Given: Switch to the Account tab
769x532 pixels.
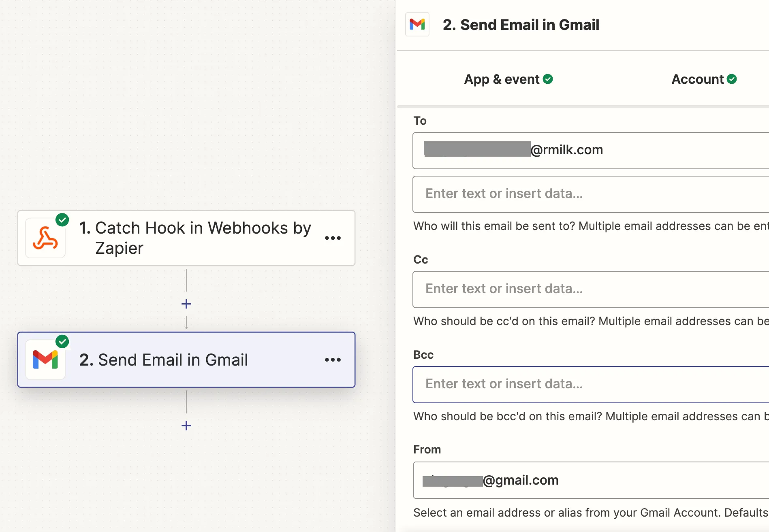Looking at the screenshot, I should pos(704,79).
